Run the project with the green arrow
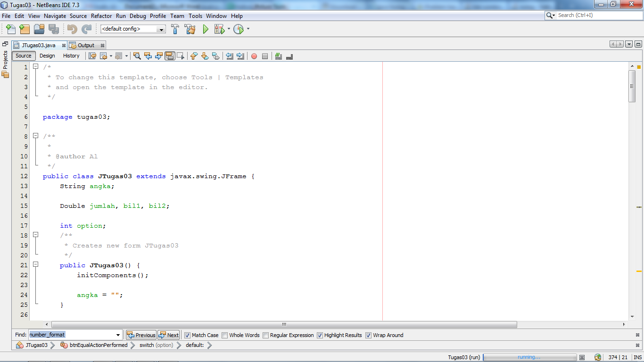The image size is (644, 362). pyautogui.click(x=205, y=29)
